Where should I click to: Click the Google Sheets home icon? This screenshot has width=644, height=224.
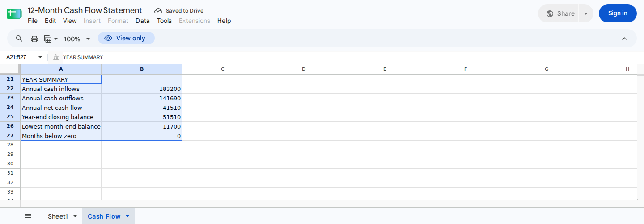point(14,14)
